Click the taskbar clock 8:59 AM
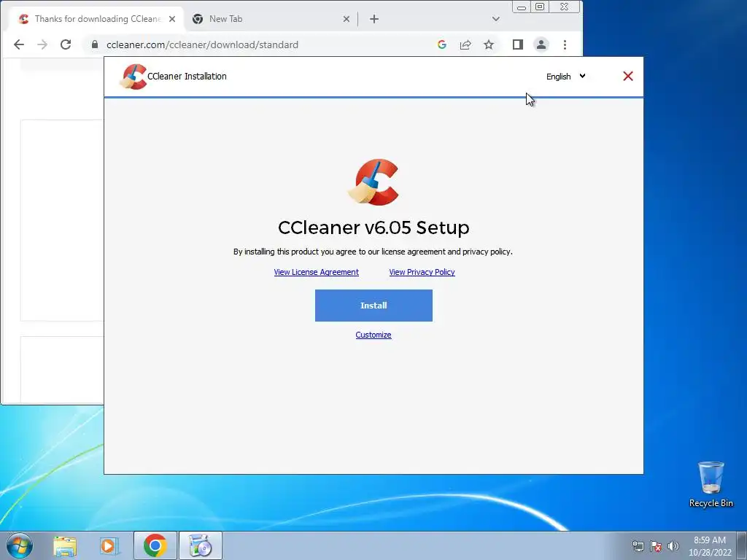 click(710, 540)
